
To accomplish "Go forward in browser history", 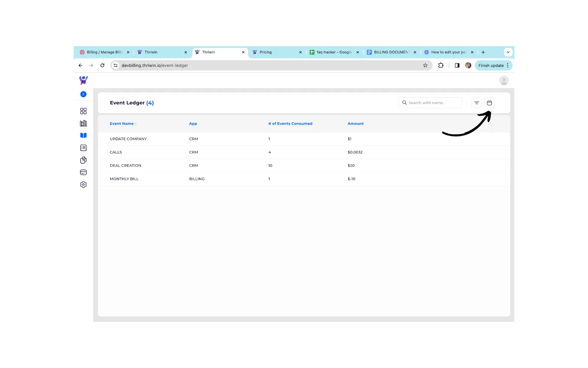I will 91,66.
